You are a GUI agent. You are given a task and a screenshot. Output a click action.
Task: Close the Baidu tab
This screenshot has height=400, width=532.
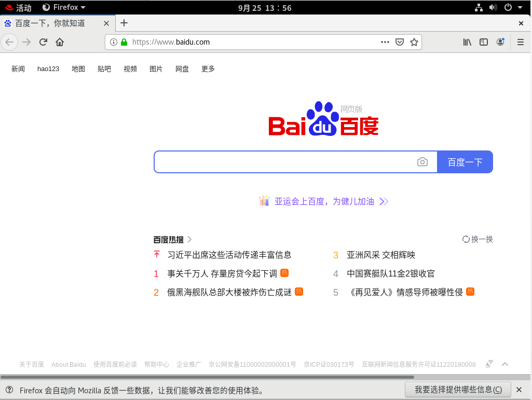click(x=106, y=23)
